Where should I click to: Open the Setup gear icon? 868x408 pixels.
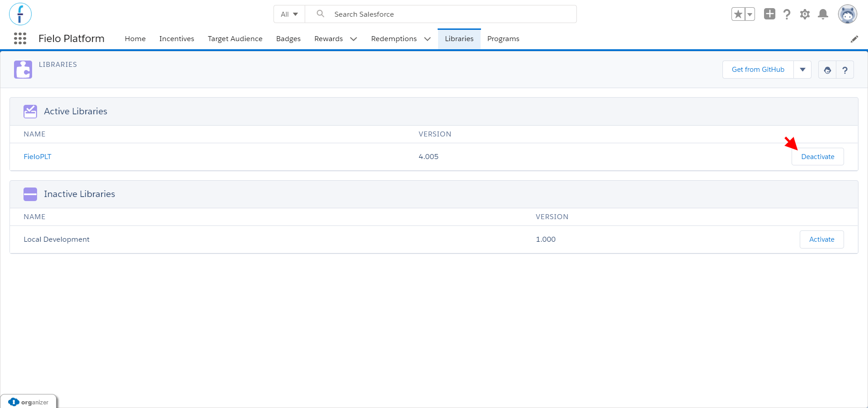805,14
